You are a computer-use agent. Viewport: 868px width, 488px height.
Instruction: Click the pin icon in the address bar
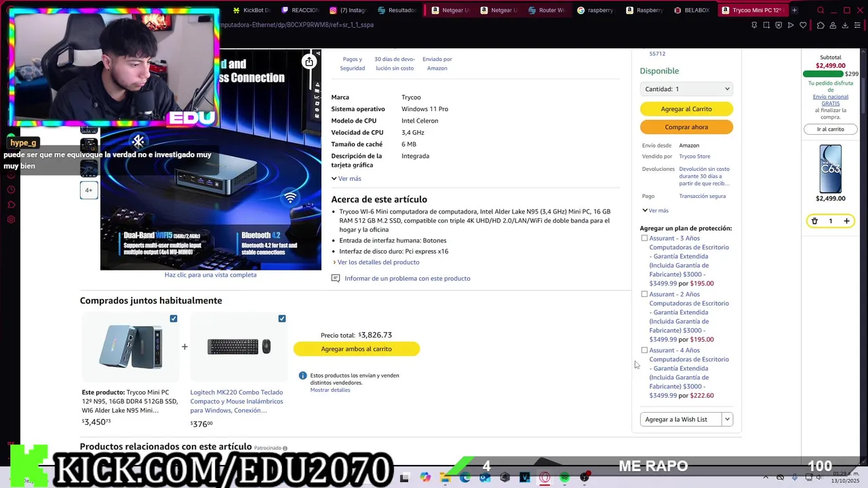[x=754, y=25]
